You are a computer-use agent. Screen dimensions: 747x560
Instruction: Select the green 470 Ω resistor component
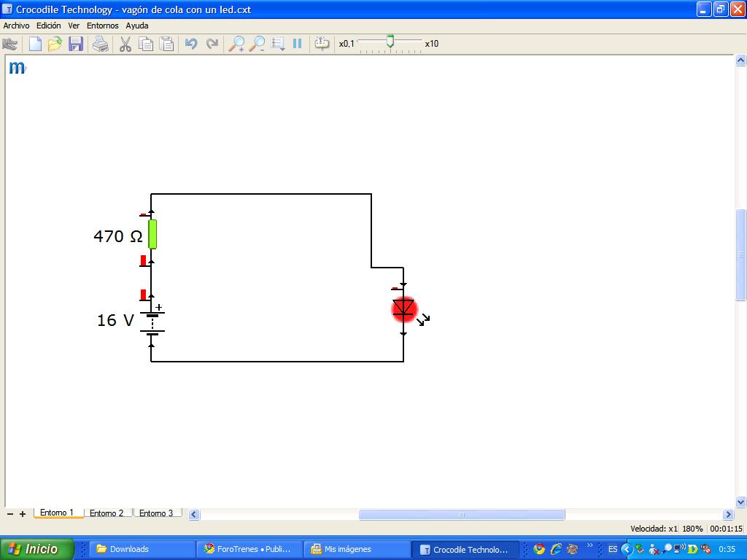point(152,234)
